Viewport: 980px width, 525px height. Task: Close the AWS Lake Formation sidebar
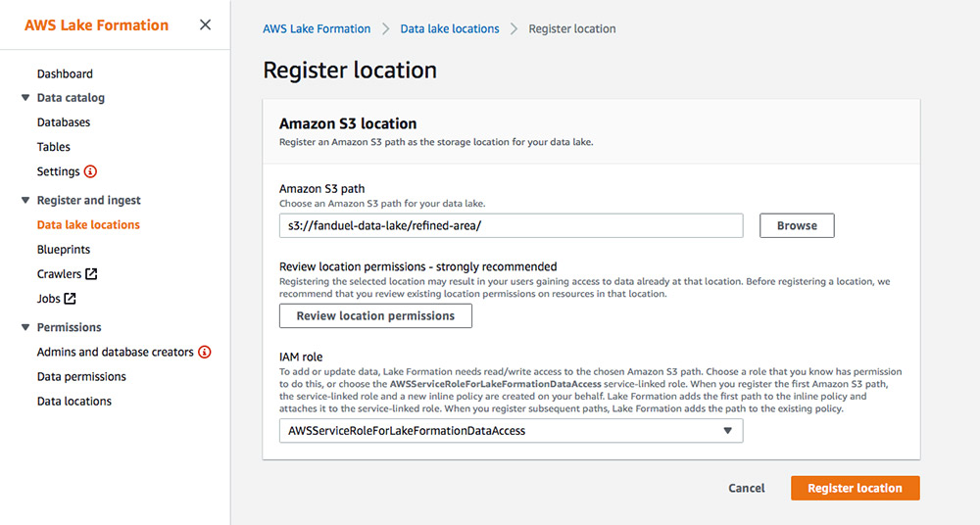205,25
